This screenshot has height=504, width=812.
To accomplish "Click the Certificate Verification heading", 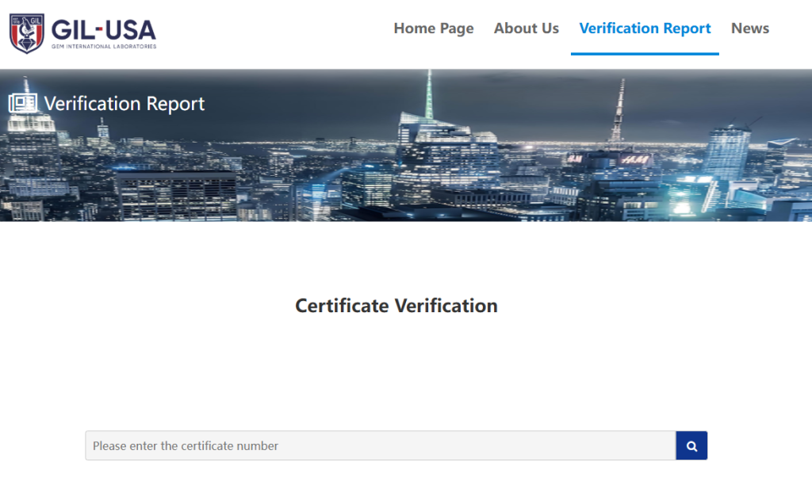I will point(396,306).
